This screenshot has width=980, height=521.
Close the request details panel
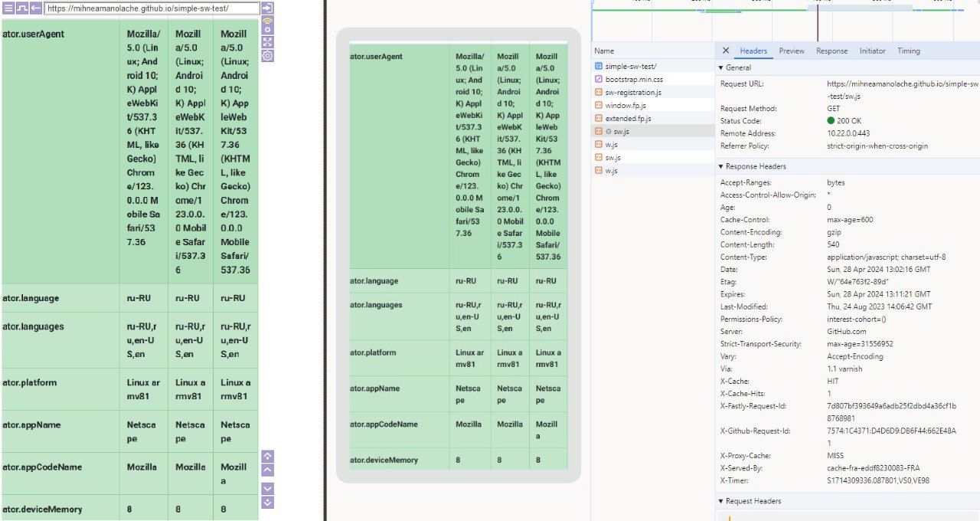(726, 51)
